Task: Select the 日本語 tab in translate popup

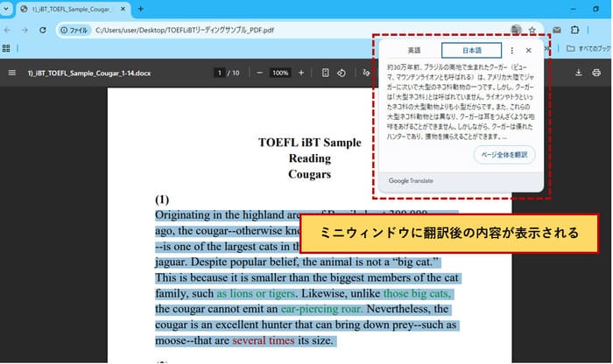Action: point(471,51)
